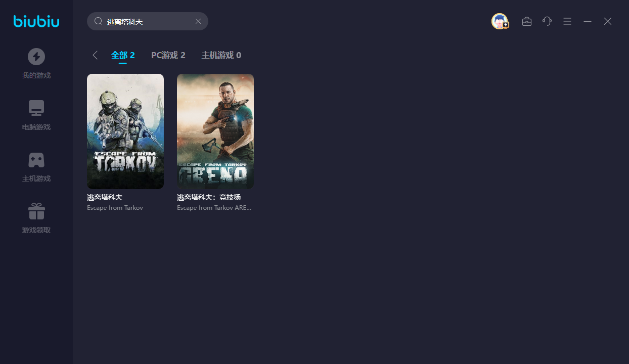This screenshot has height=364, width=629.
Task: Switch to the 主机游戏 0 tab
Action: (x=221, y=55)
